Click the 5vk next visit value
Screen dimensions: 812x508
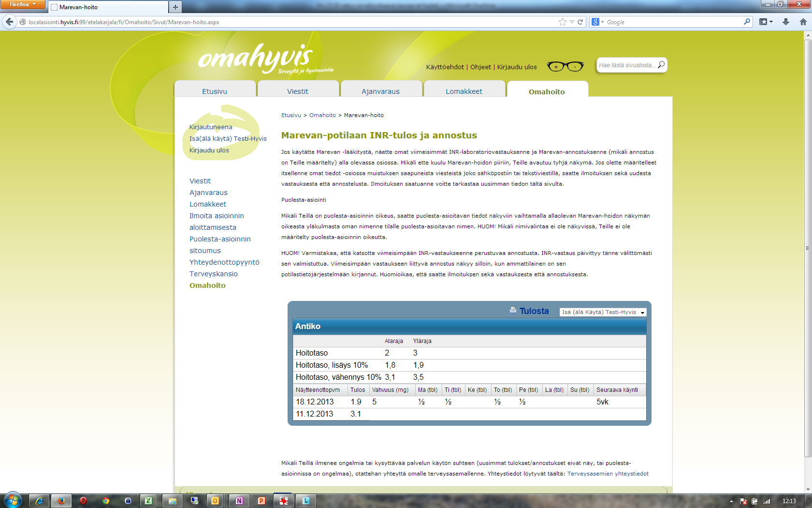pos(602,402)
